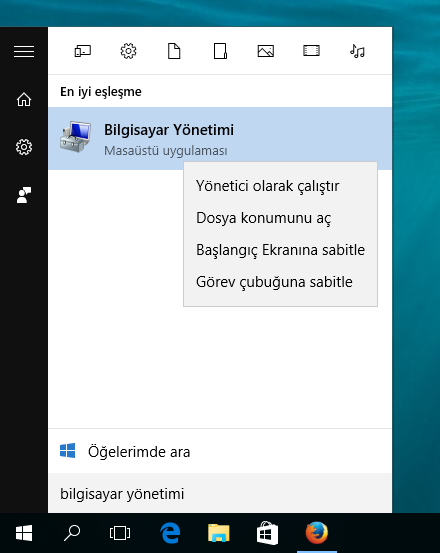Launch Firefox from the taskbar
Viewport: 440px width, 553px height.
[x=317, y=533]
